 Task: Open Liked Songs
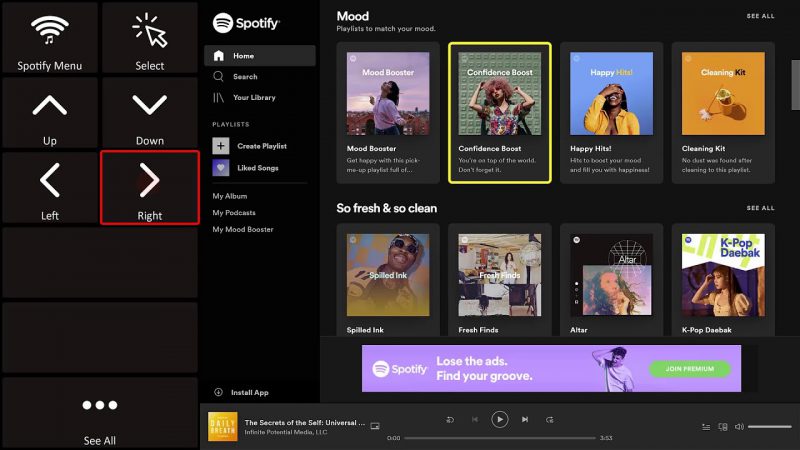245,168
